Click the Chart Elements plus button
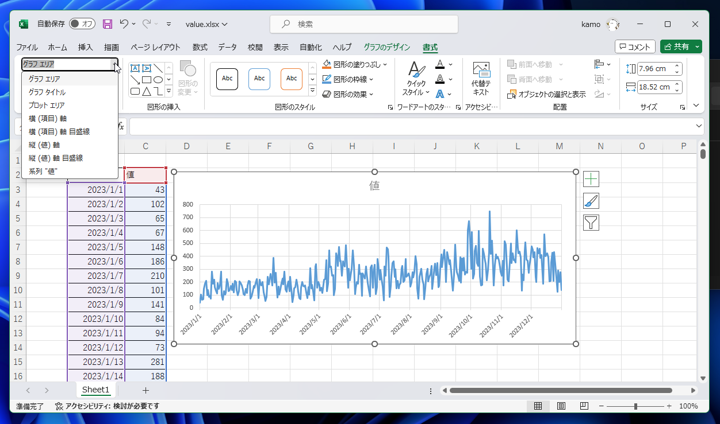 coord(591,179)
